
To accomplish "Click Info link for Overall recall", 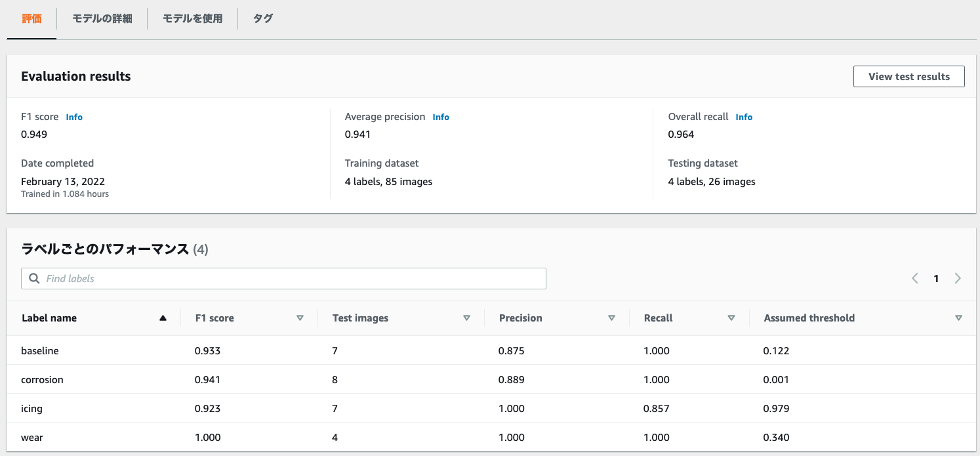I will 744,117.
